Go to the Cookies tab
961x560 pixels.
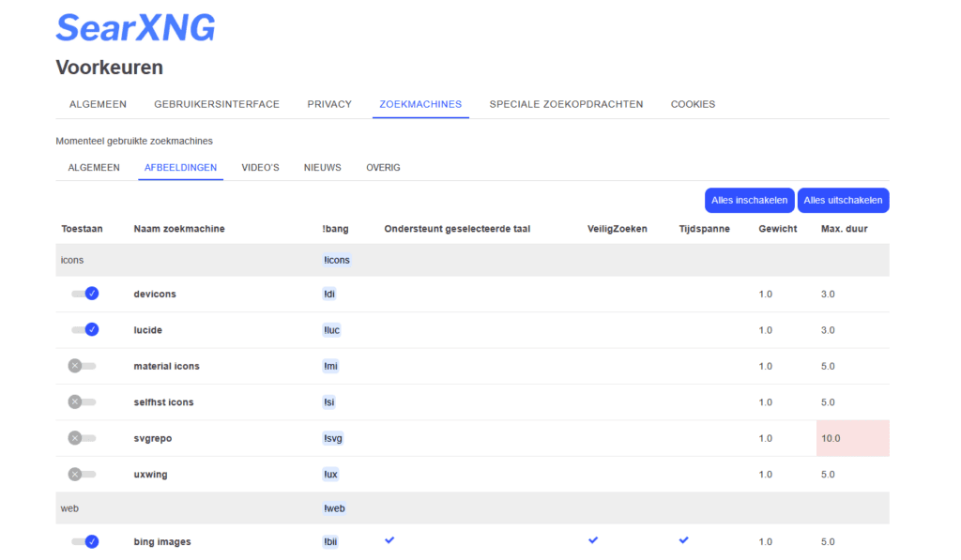click(x=694, y=104)
